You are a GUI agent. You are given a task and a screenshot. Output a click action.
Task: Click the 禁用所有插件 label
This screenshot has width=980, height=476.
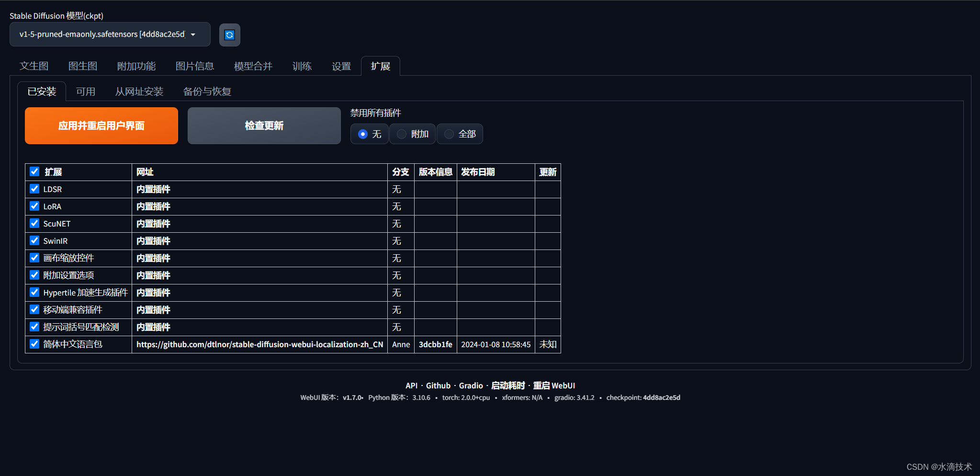pos(375,113)
